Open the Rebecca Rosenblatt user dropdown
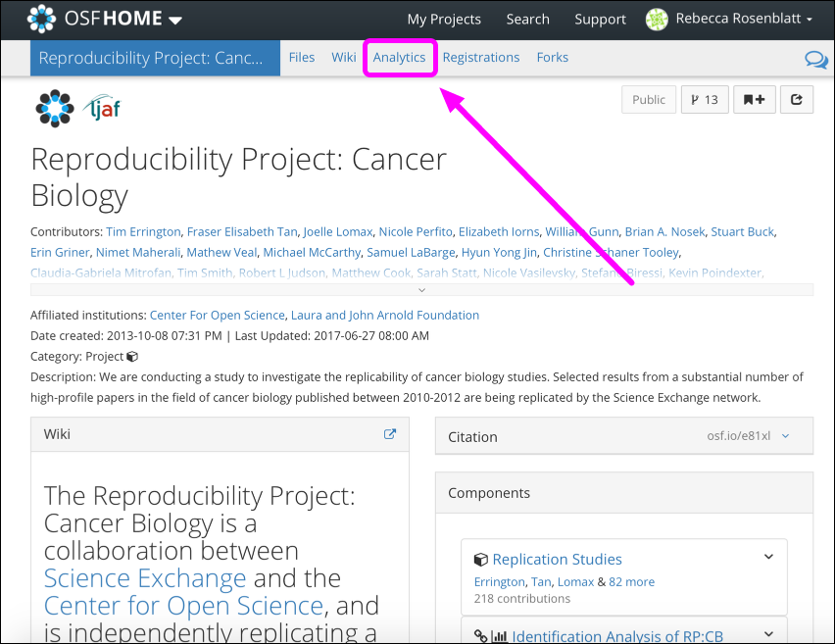Screen dimensions: 835x644 [744, 19]
